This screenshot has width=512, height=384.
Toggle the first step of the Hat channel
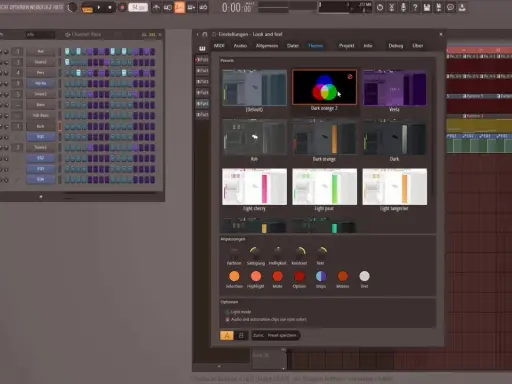(x=67, y=51)
